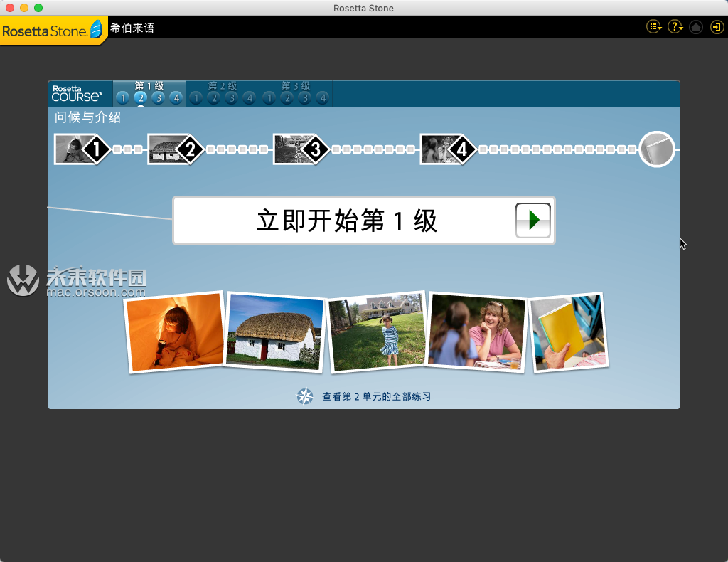Open photo of woman and girl talking

tap(476, 332)
